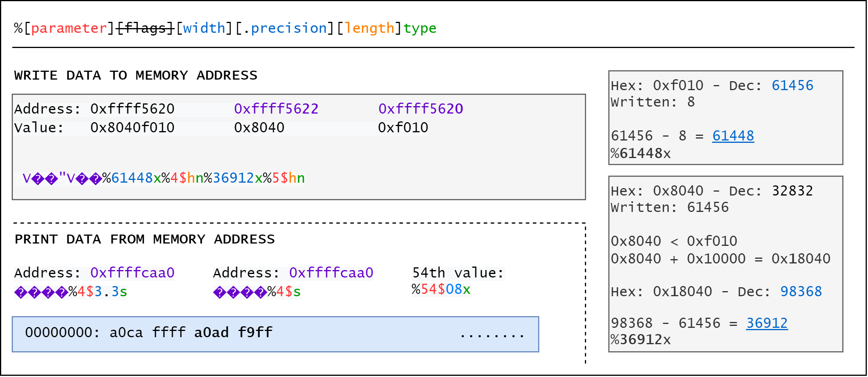
Task: Click the green 'type' word in format spec
Action: (x=420, y=28)
